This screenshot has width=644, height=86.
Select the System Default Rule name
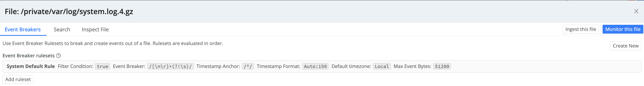pos(31,66)
